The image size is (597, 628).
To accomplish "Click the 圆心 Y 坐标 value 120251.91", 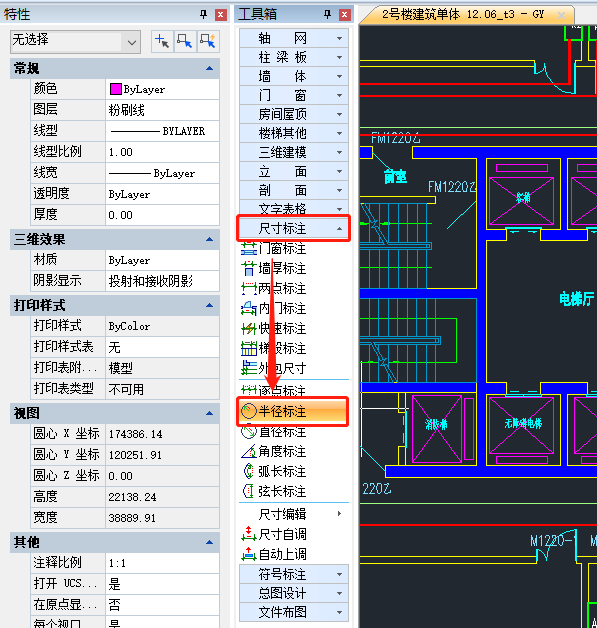I will point(162,455).
